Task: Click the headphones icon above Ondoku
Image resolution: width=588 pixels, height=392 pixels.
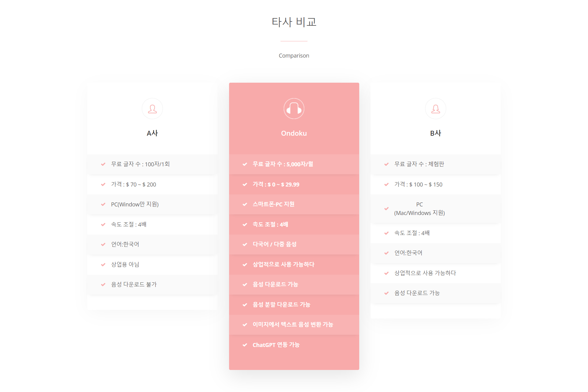Action: coord(294,108)
